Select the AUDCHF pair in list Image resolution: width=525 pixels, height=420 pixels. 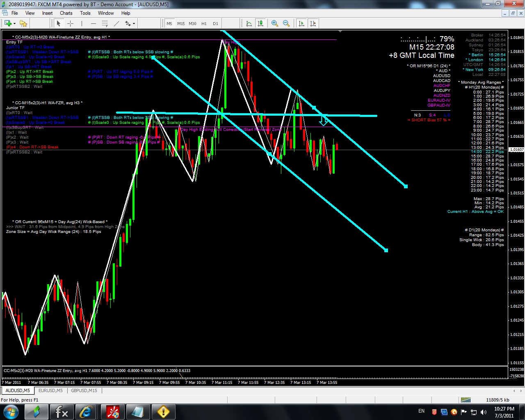442,86
